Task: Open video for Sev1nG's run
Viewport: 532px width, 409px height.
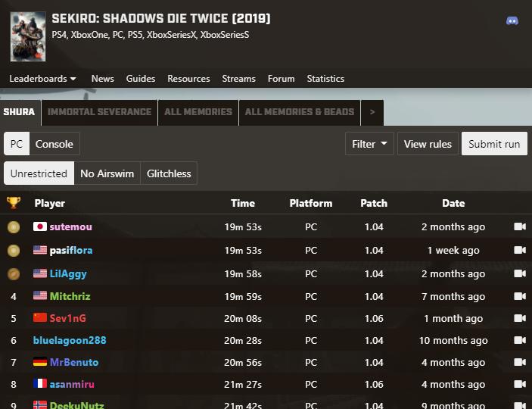Action: coord(520,318)
